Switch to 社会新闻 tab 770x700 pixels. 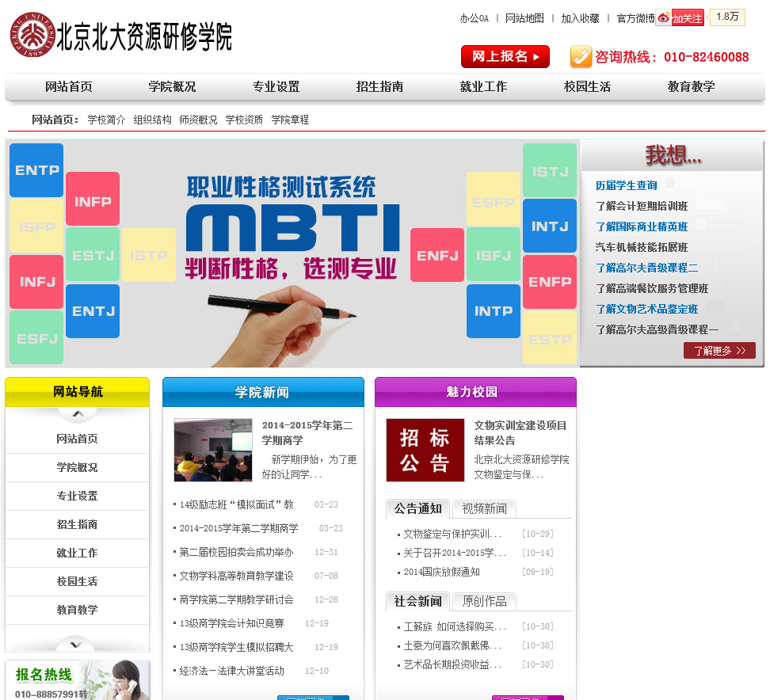[x=418, y=601]
